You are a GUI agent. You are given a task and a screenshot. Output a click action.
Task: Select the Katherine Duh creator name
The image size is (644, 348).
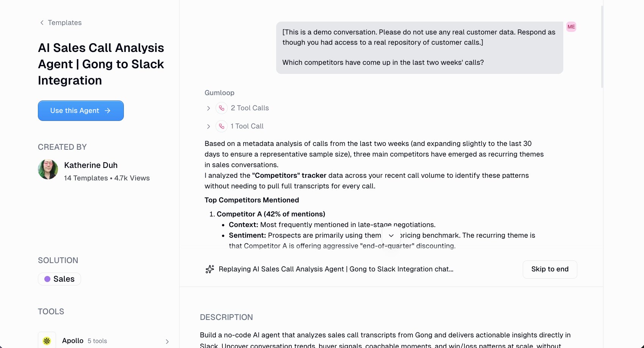point(91,165)
